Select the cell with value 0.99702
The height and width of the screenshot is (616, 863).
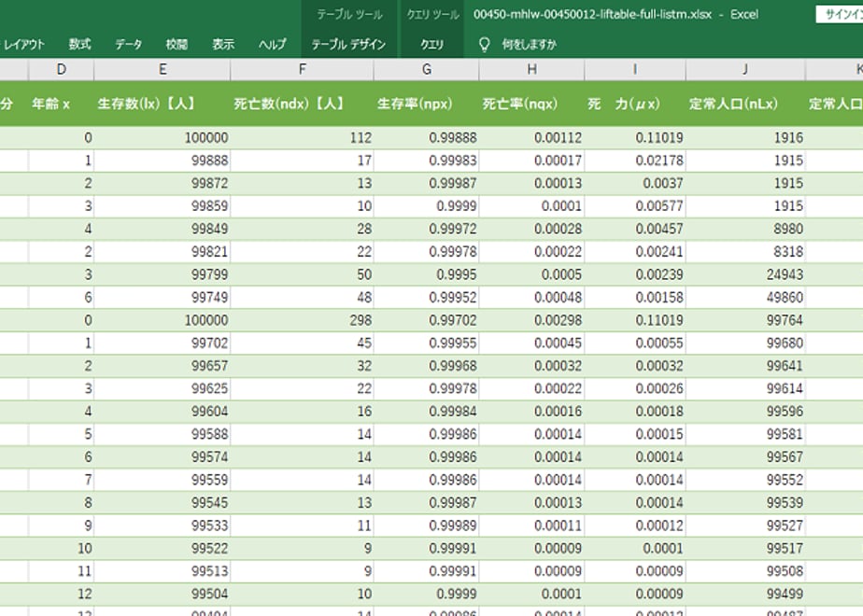(x=427, y=320)
